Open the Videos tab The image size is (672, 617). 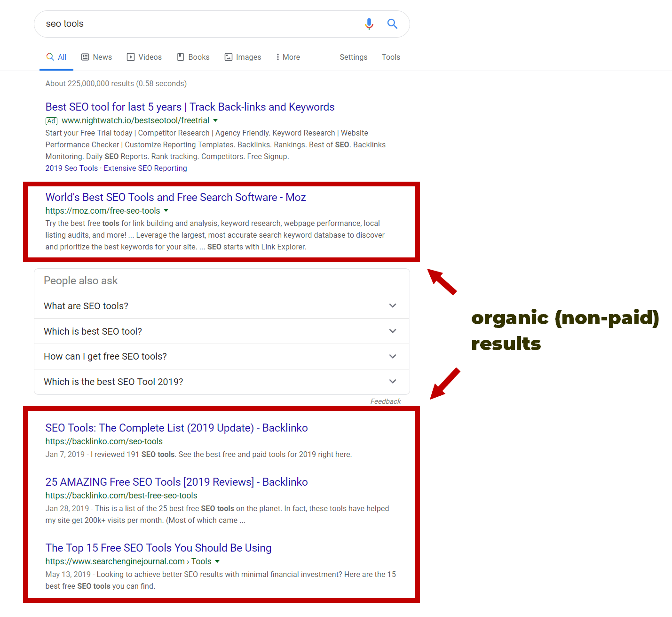144,57
